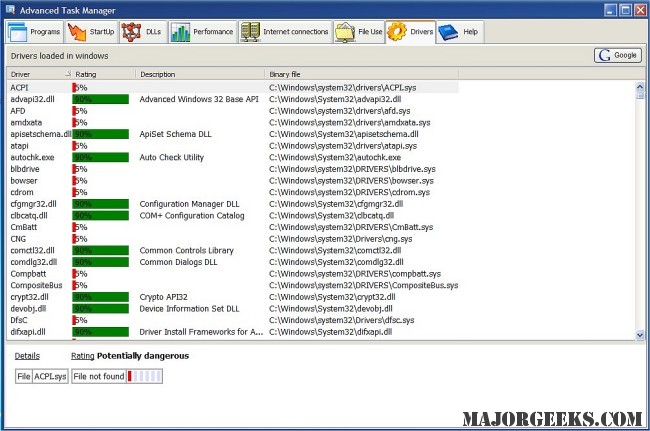This screenshot has width=650, height=431.
Task: Select the difxapi.dll entry
Action: [234, 332]
